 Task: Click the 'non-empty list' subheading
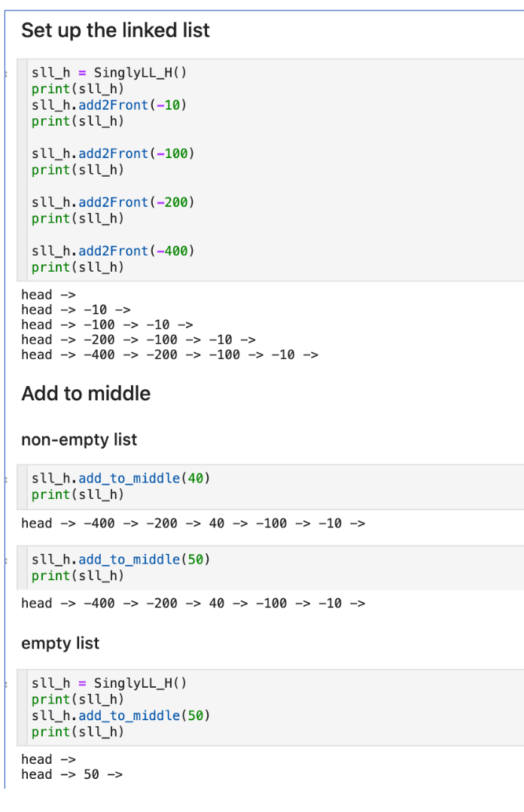pos(79,439)
